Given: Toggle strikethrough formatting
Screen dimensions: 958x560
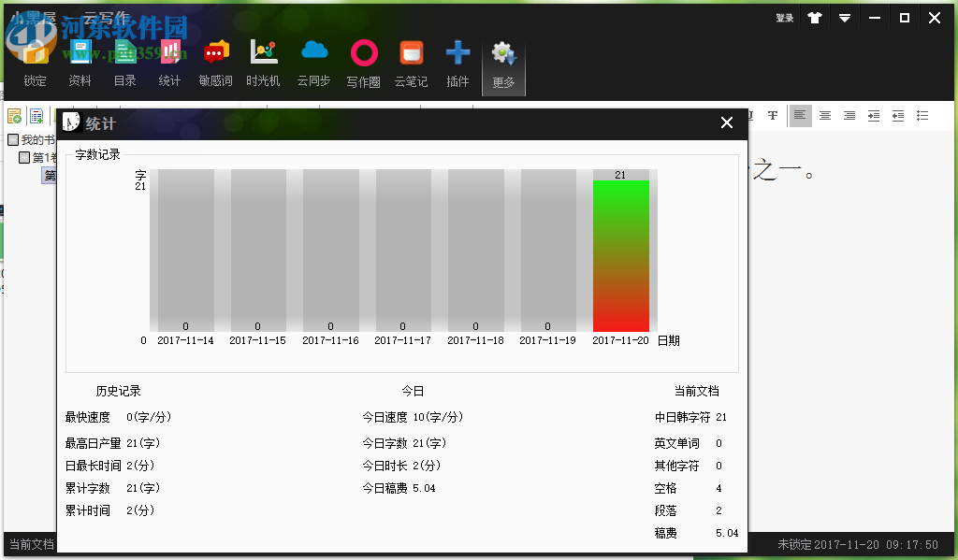Looking at the screenshot, I should 773,115.
